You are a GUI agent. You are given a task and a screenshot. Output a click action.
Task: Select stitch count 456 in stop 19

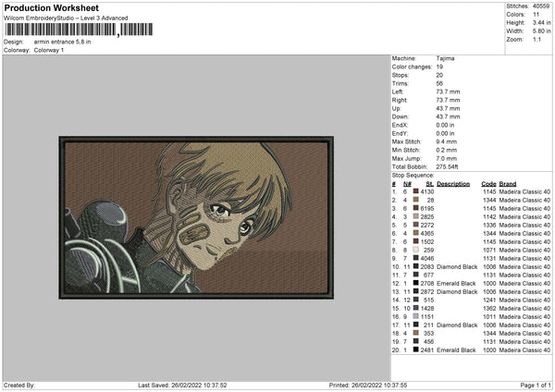pos(428,342)
